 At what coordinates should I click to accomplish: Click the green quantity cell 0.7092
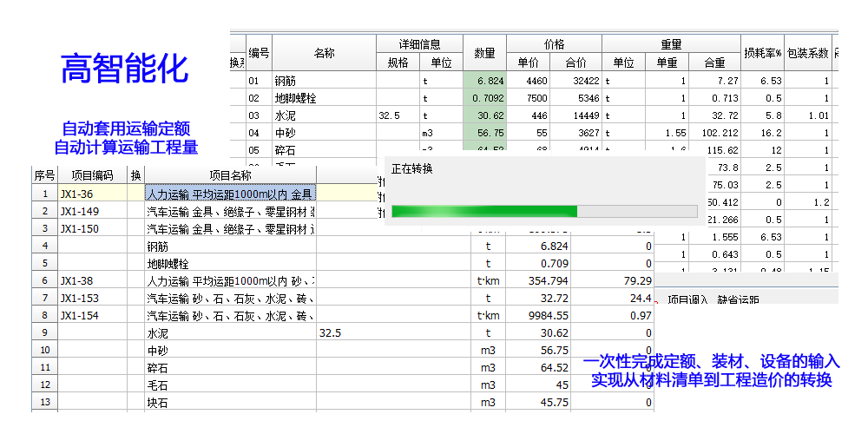(484, 99)
